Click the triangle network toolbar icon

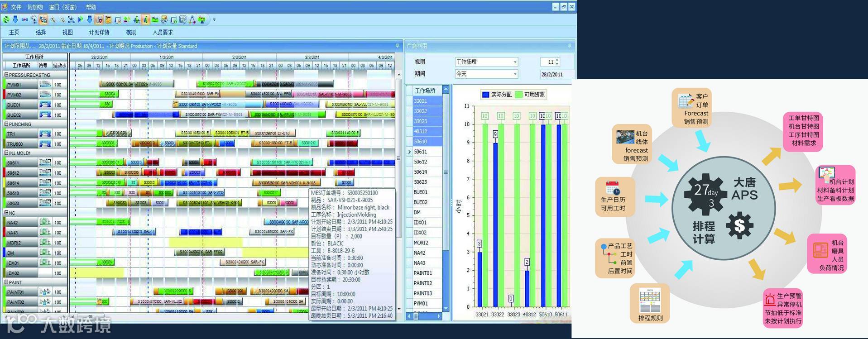(x=192, y=19)
